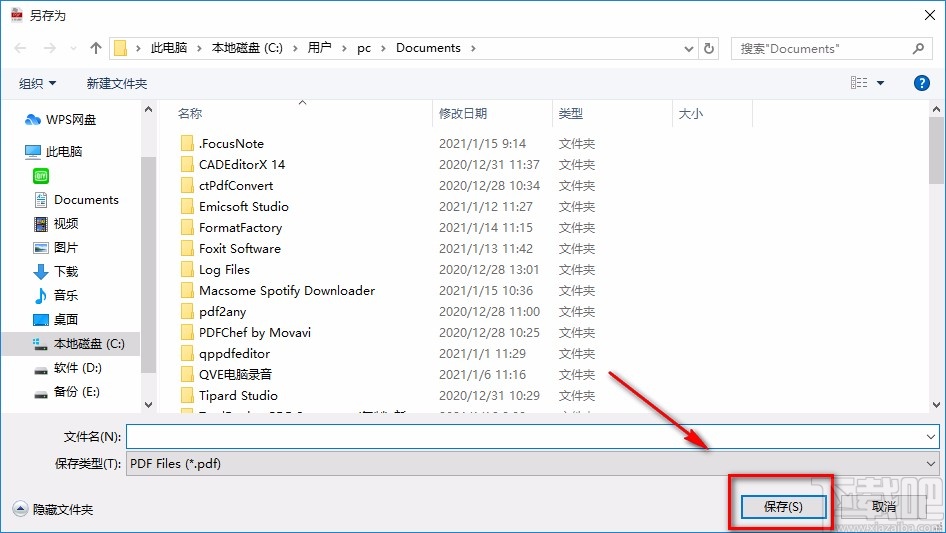Expand chevron after Documents in path
This screenshot has height=533, width=946.
[x=473, y=48]
